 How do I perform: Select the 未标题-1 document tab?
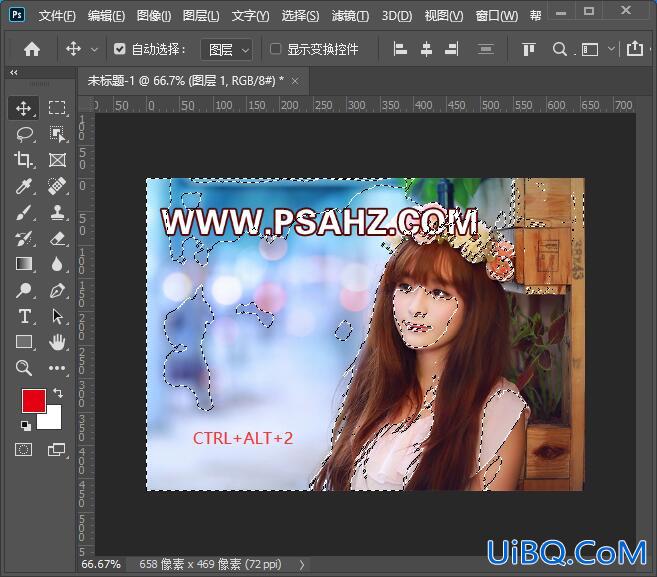click(185, 80)
